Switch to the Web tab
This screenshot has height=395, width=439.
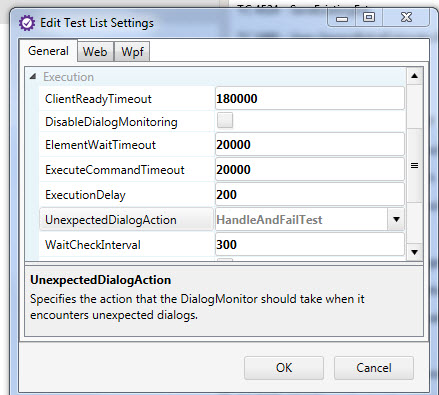coord(95,52)
